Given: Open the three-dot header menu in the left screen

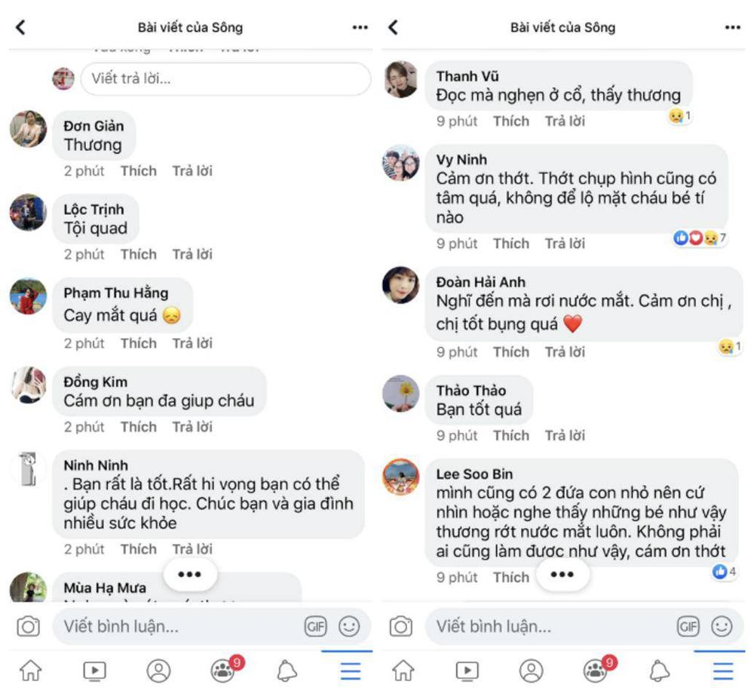Looking at the screenshot, I should click(x=360, y=27).
